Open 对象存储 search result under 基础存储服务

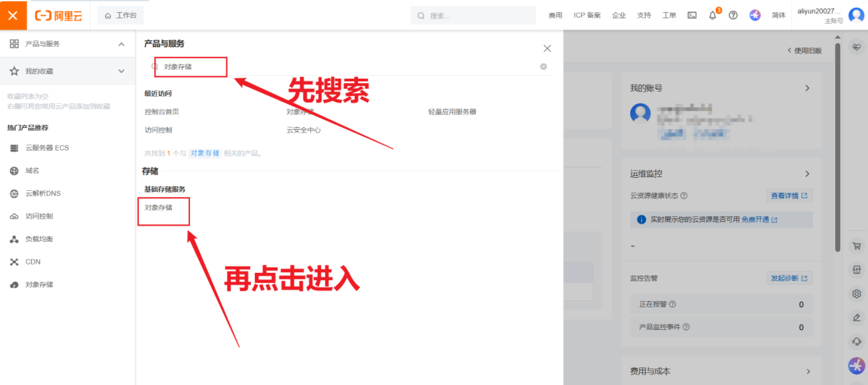tap(158, 207)
